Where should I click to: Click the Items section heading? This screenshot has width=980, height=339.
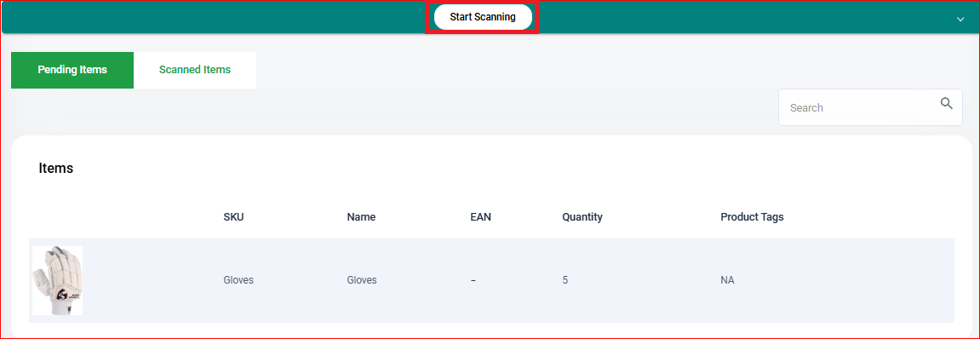pos(56,168)
